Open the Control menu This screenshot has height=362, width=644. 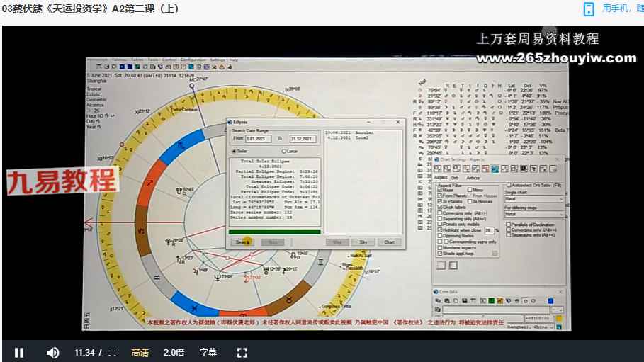tap(169, 60)
